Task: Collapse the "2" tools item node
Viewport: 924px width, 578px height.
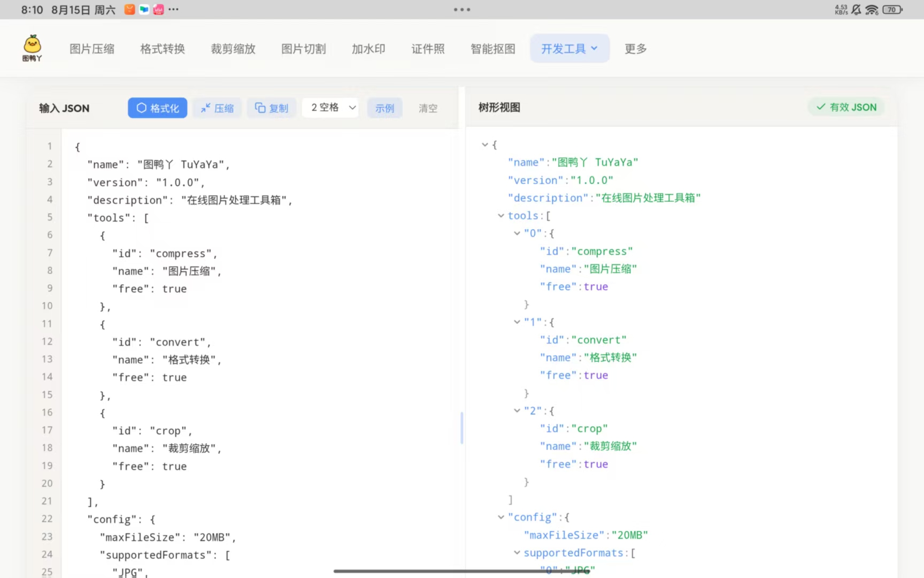Action: tap(517, 410)
